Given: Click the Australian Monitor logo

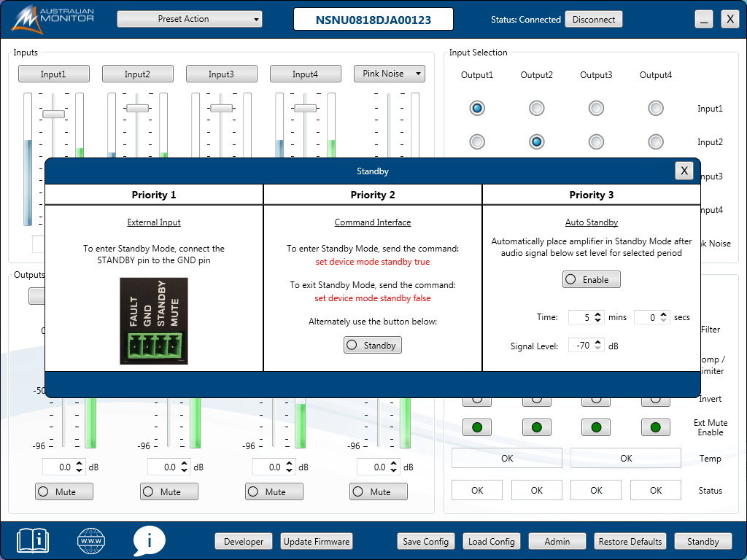Looking at the screenshot, I should coord(53,18).
